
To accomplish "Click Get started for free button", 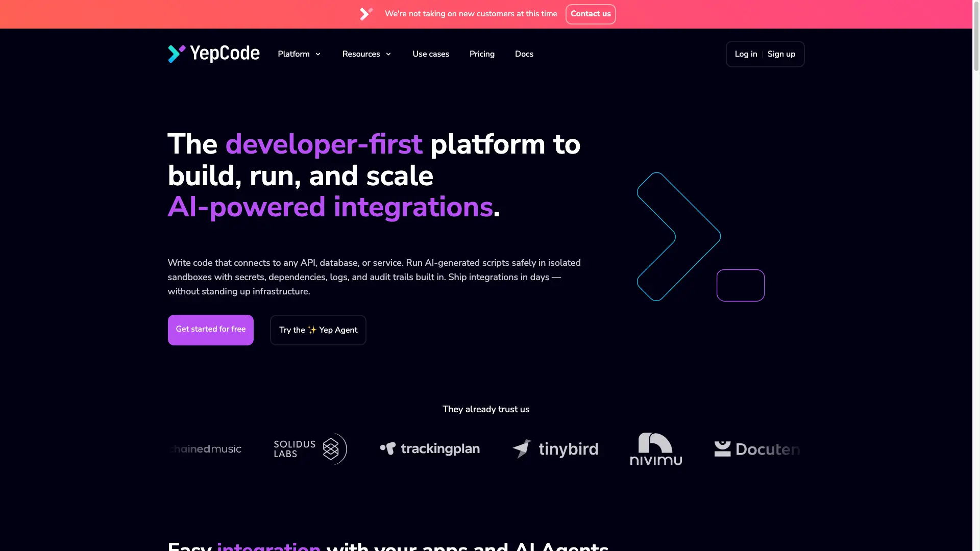I will click(211, 330).
